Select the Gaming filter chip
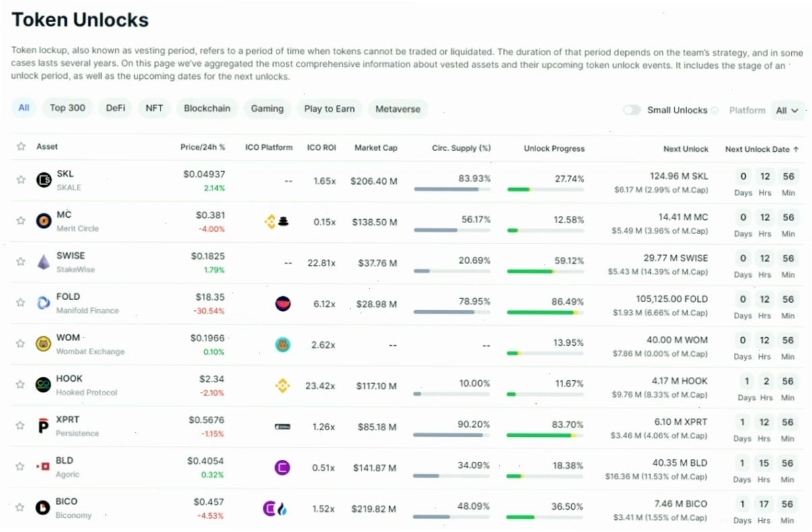Viewport: 812px width, 532px height. [x=267, y=109]
